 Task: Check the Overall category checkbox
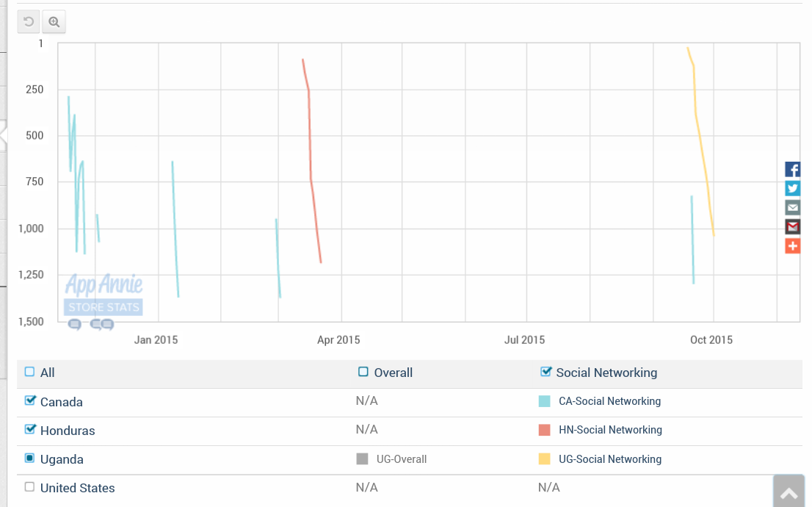pos(363,372)
